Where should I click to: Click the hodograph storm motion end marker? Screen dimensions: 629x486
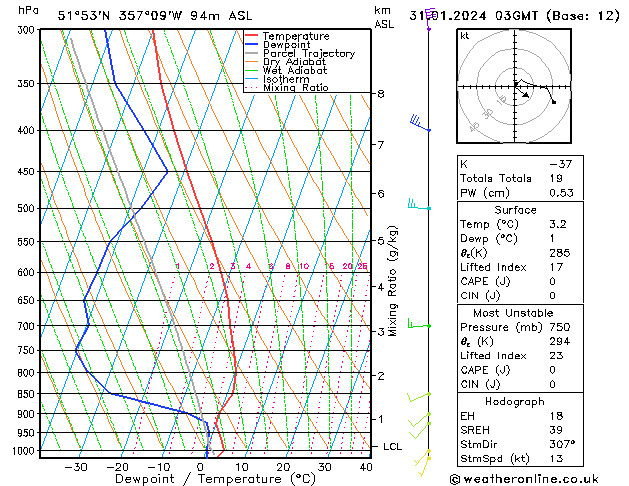pyautogui.click(x=554, y=102)
